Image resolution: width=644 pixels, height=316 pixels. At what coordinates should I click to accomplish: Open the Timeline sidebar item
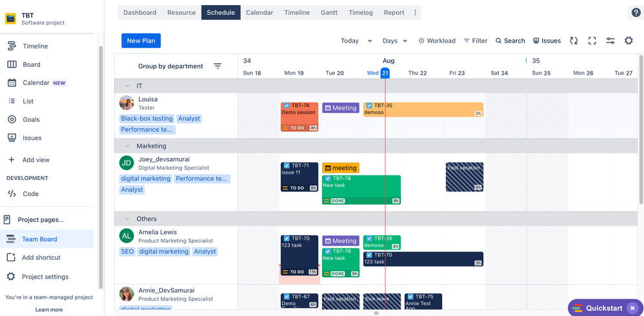(x=35, y=46)
